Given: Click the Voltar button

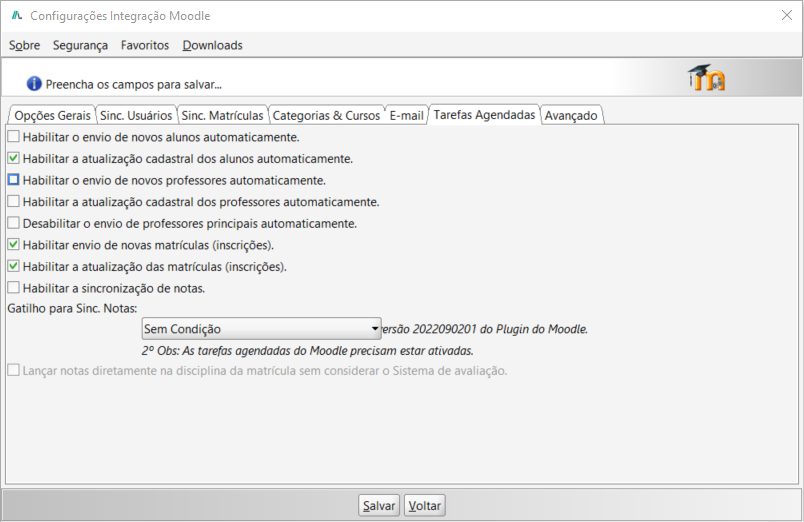Looking at the screenshot, I should click(425, 506).
